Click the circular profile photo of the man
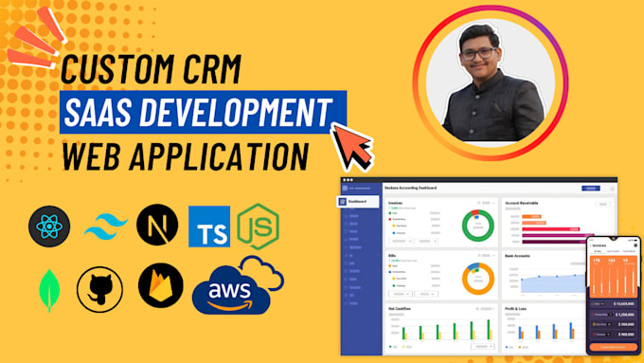This screenshot has width=644, height=363. (x=491, y=83)
